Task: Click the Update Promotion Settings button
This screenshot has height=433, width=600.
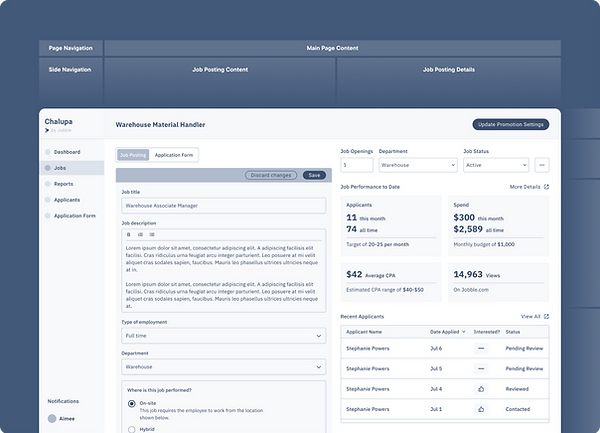Action: point(511,124)
